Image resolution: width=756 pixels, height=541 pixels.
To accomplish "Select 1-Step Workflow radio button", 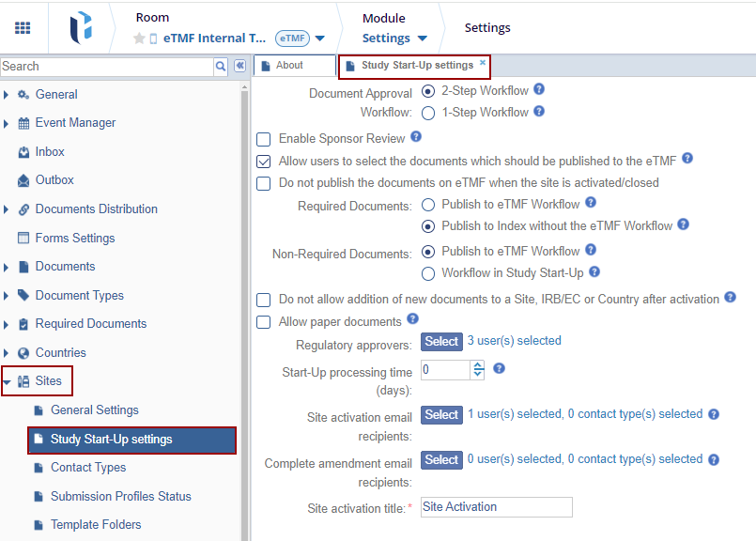I will [x=428, y=113].
